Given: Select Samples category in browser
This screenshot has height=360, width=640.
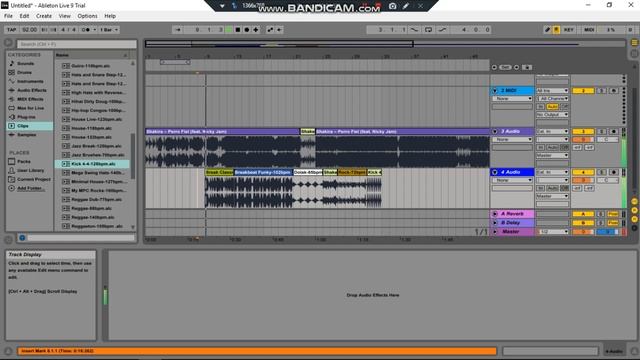Looking at the screenshot, I should [27, 135].
